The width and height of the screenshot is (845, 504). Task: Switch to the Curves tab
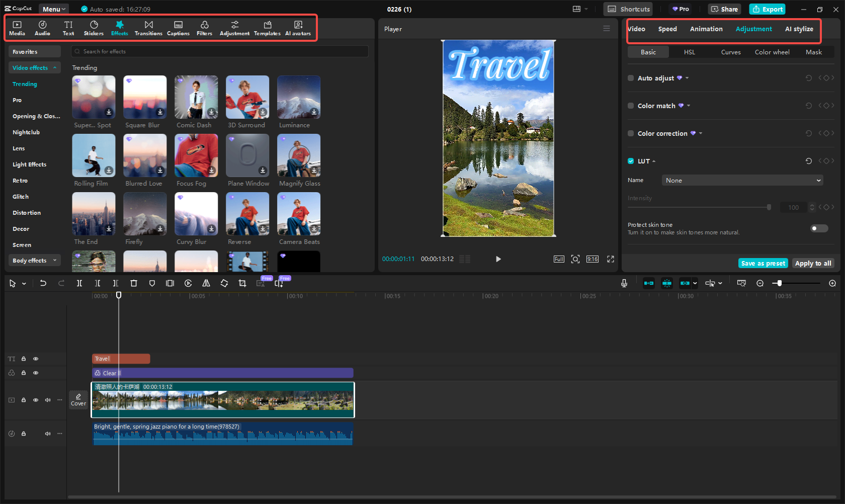tap(730, 52)
